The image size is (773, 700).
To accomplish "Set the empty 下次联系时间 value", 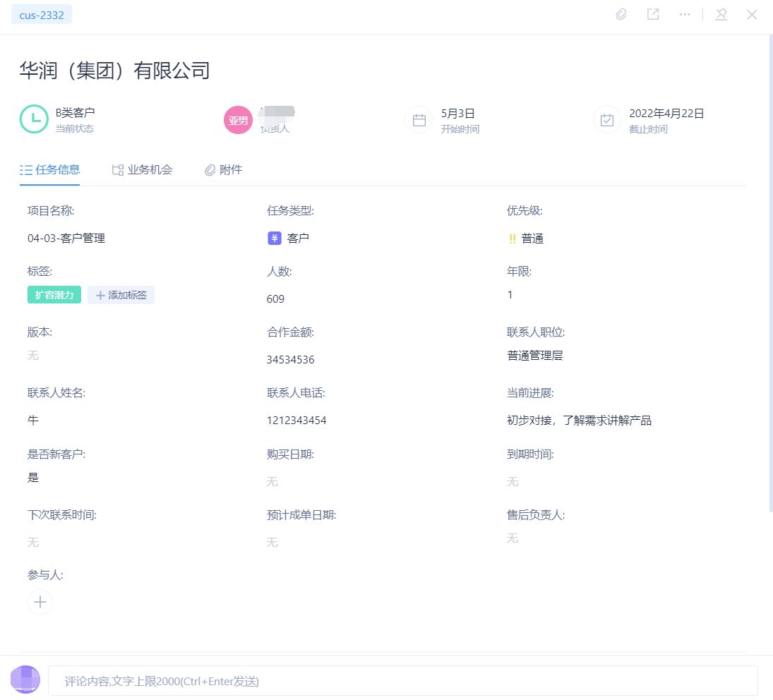I will (33, 543).
